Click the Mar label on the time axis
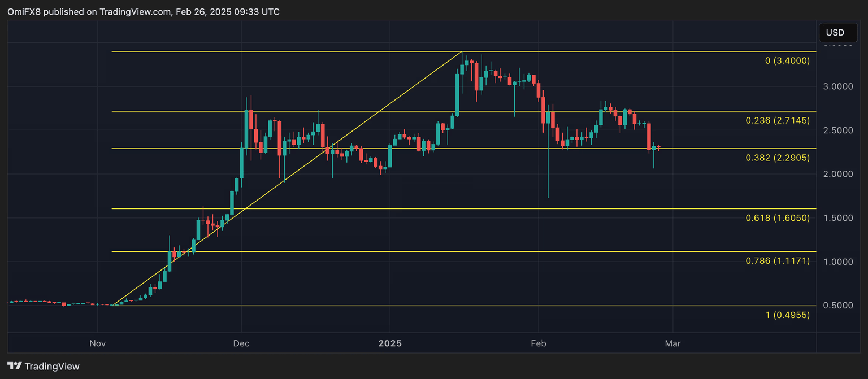 pyautogui.click(x=674, y=343)
